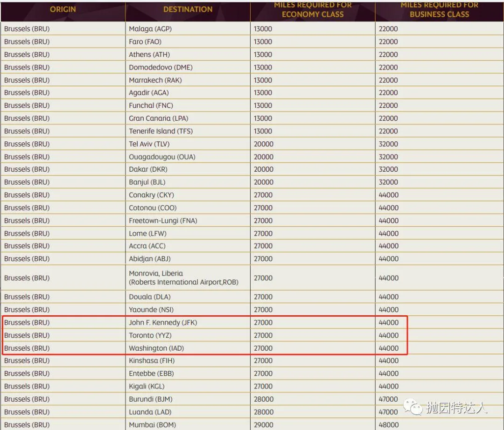
Task: Select the Marrakech (RAK) destination cell
Action: pyautogui.click(x=155, y=80)
